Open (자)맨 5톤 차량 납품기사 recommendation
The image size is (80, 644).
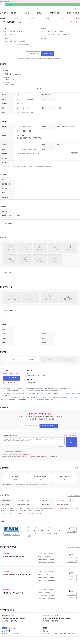14,618
